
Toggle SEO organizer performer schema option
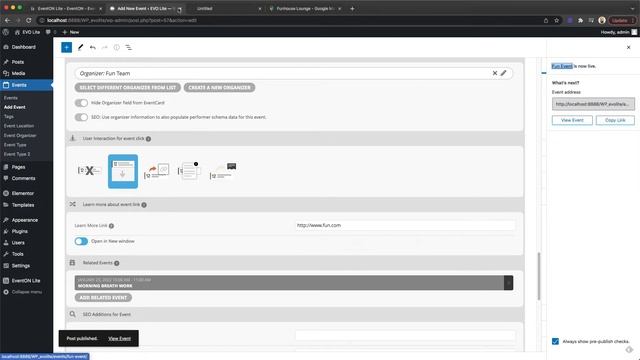[x=81, y=117]
